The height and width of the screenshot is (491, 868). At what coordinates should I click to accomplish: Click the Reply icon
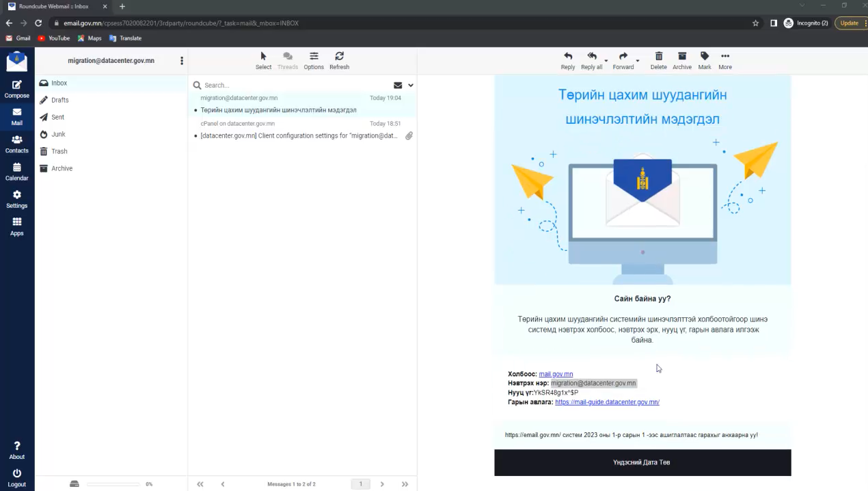(567, 60)
